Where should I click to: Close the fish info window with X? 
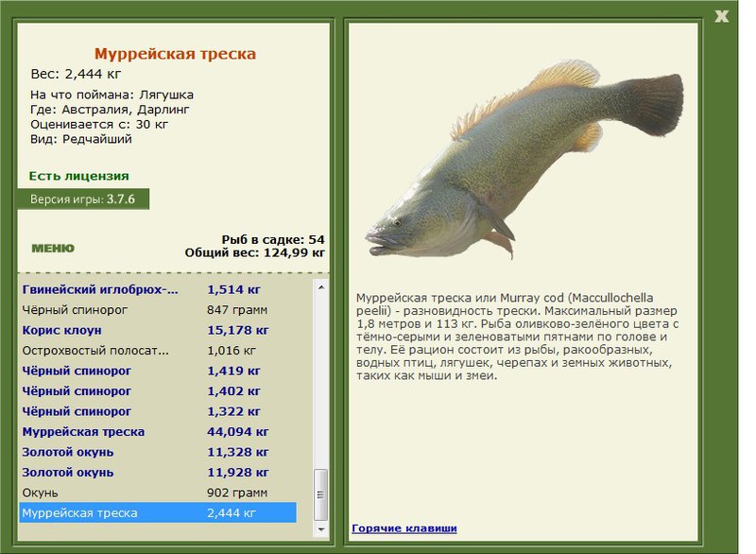(721, 16)
